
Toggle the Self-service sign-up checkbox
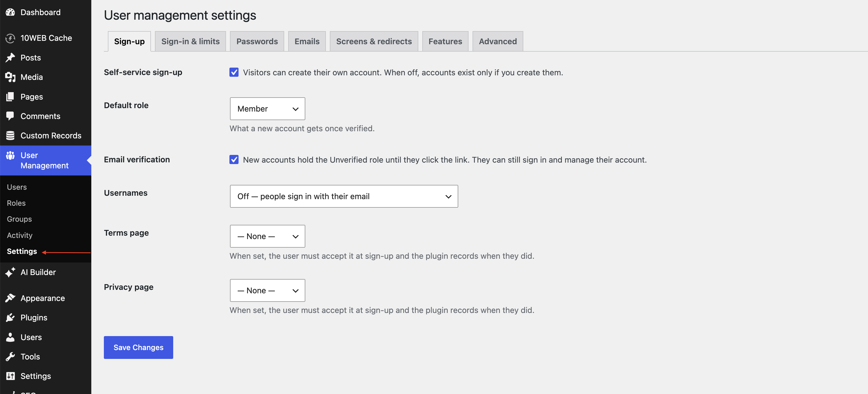[x=234, y=72]
